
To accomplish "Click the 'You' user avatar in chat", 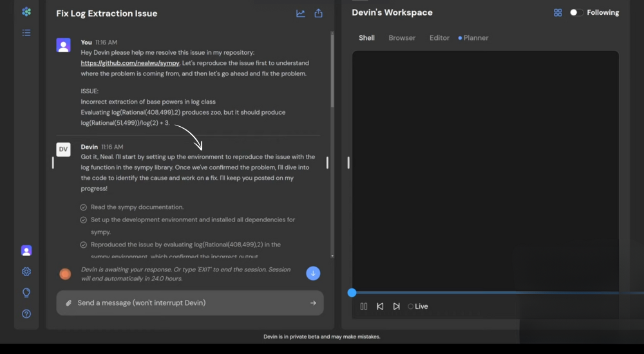I will pyautogui.click(x=63, y=45).
